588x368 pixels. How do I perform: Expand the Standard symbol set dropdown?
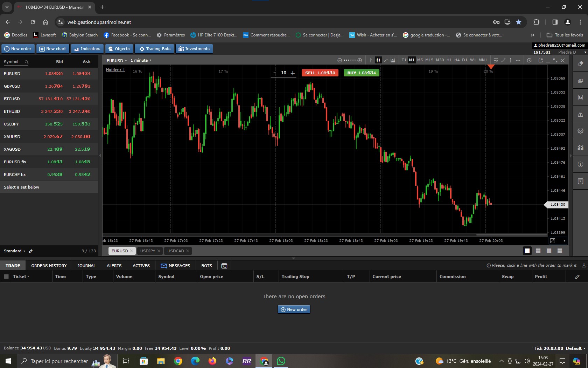click(x=14, y=251)
